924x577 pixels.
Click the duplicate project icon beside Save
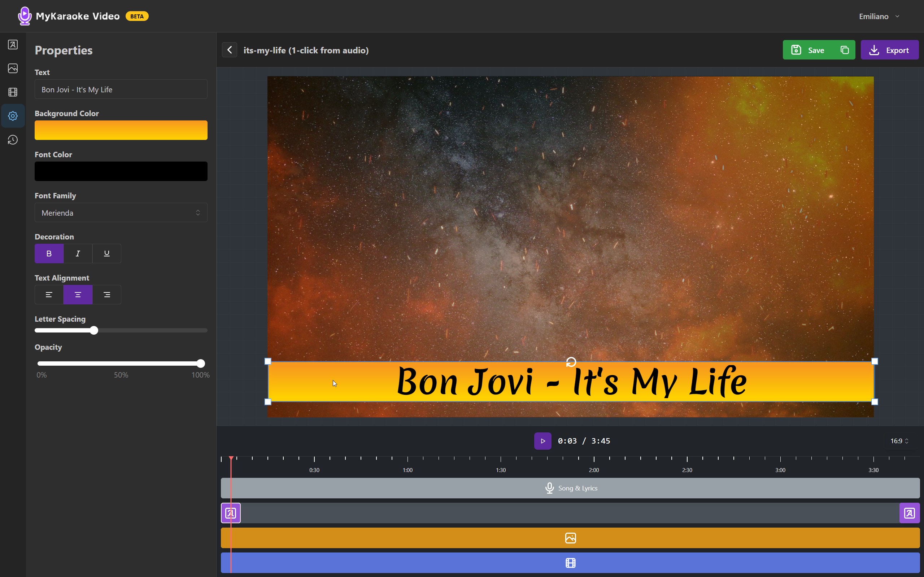pos(845,50)
